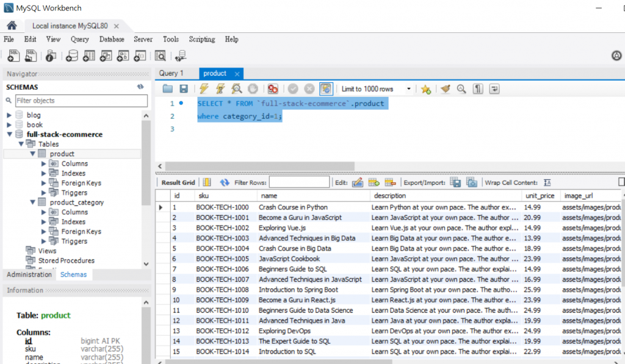Viewport: 625px width, 364px height.
Task: Search table data toolbar icon
Action: (161, 55)
